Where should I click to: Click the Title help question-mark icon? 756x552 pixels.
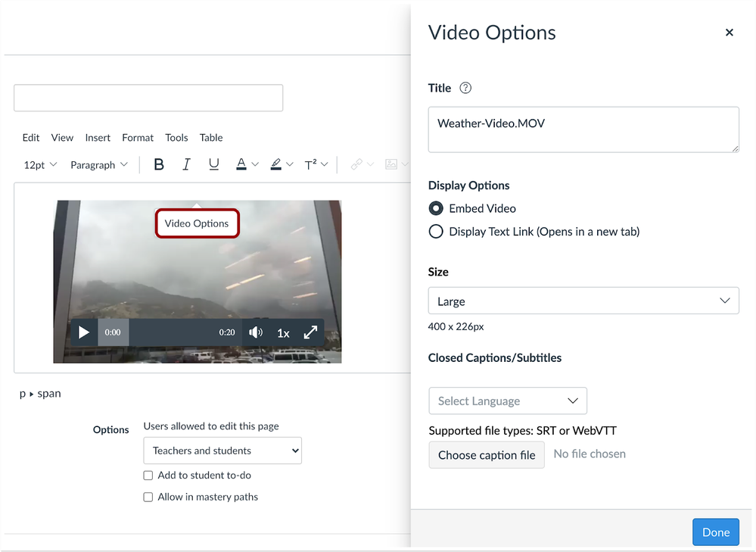coord(465,88)
